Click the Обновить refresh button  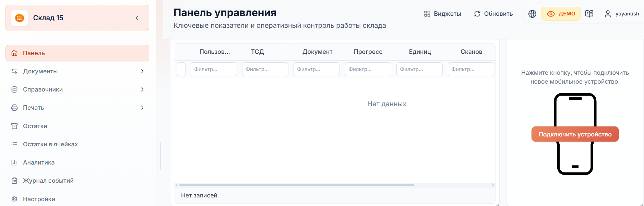pyautogui.click(x=493, y=14)
